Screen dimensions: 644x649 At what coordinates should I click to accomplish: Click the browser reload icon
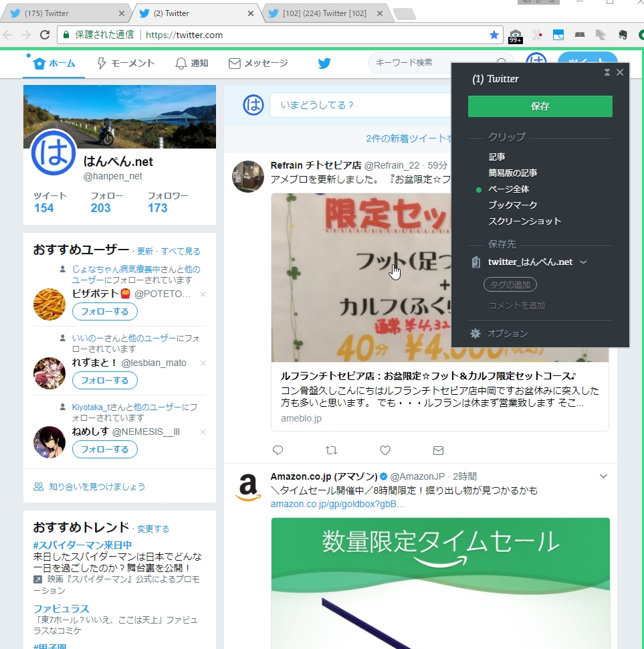coord(45,35)
